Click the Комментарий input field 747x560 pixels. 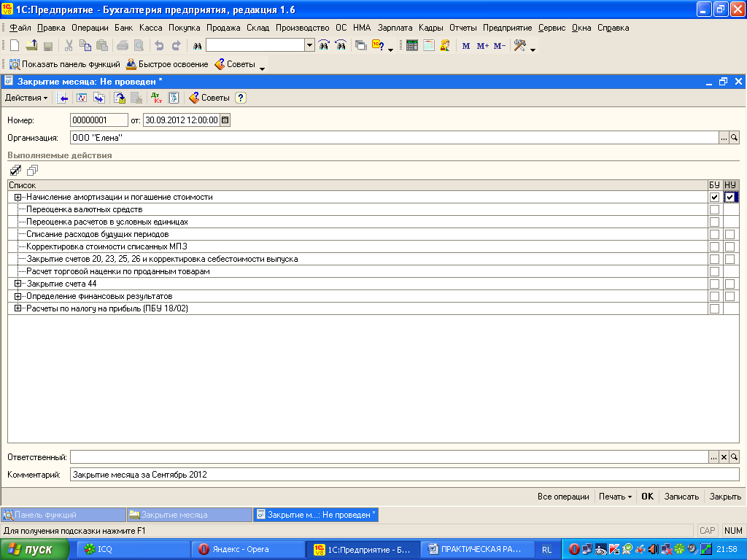[404, 475]
